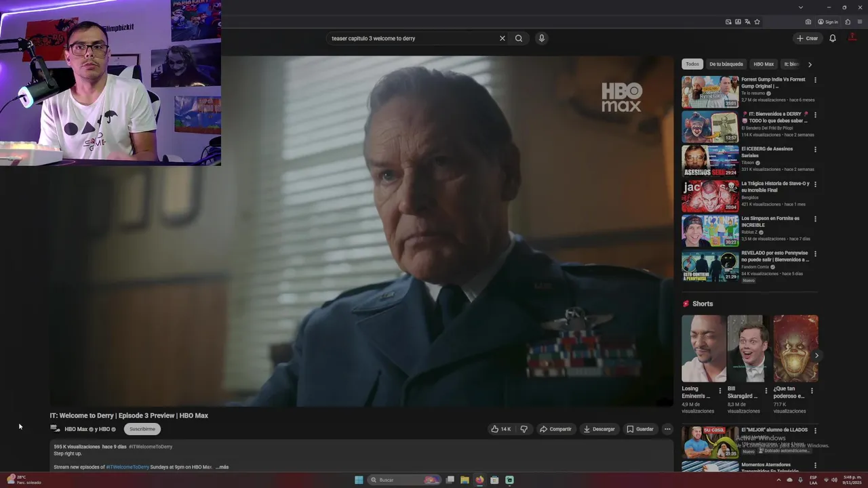The height and width of the screenshot is (488, 868).
Task: Show the next Shorts with the arrow
Action: (816, 355)
